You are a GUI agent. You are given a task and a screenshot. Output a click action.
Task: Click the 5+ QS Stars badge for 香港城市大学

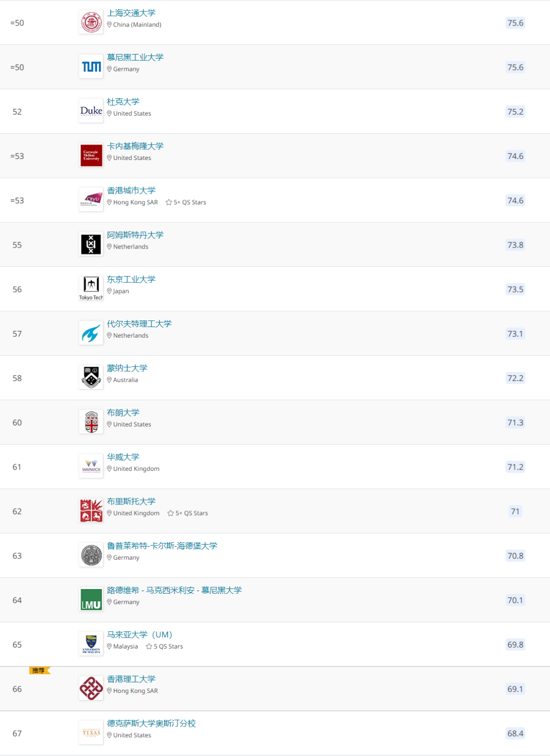(186, 202)
